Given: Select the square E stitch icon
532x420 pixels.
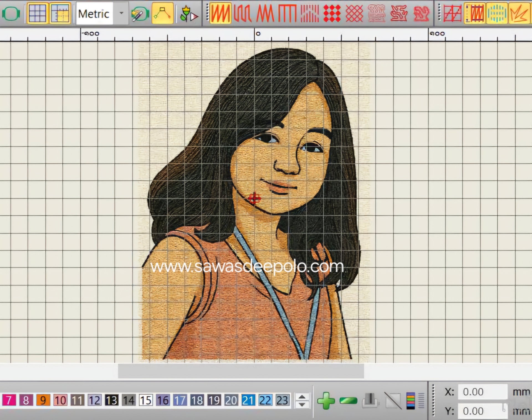Looking at the screenshot, I should coord(287,13).
